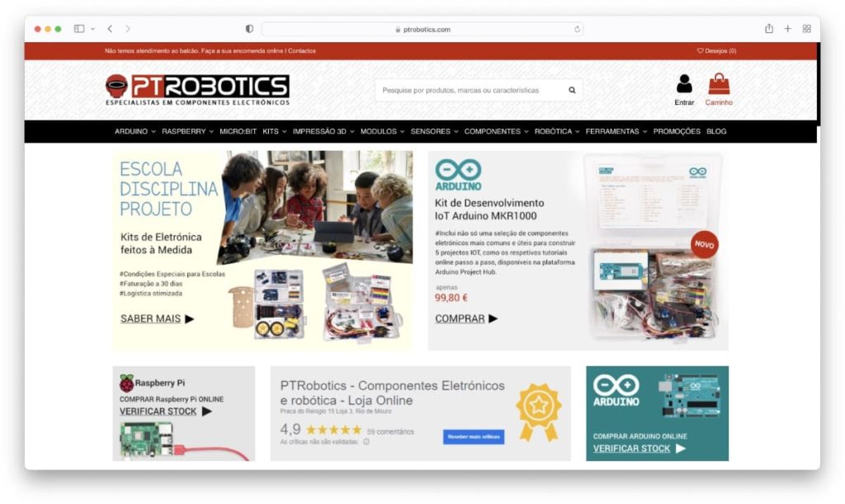Click COMPRAR under the MKR1000 kit price
This screenshot has width=845, height=504.
458,318
